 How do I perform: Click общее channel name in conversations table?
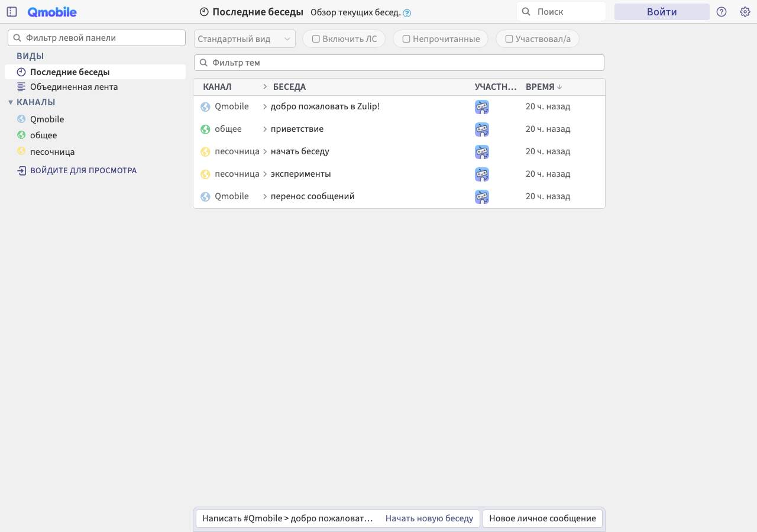(228, 129)
